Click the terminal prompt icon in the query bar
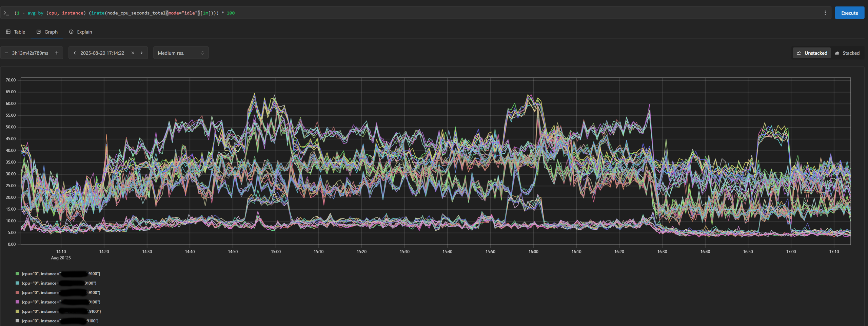This screenshot has height=326, width=868. [6, 13]
